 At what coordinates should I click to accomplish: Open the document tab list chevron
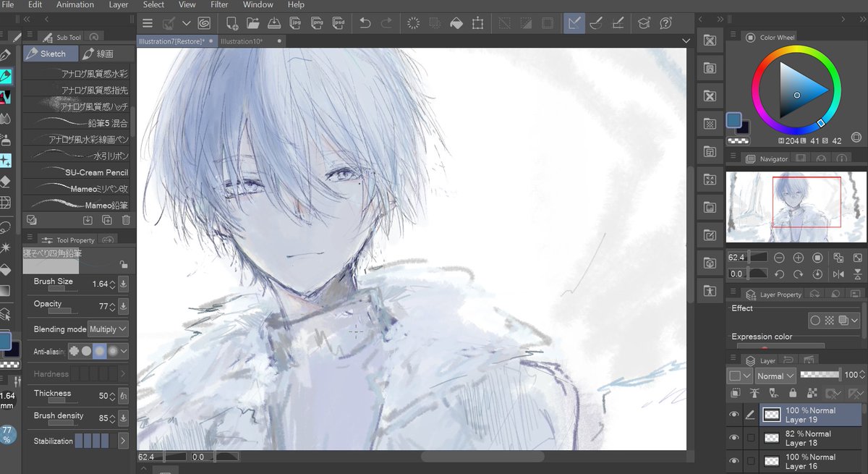pos(686,41)
